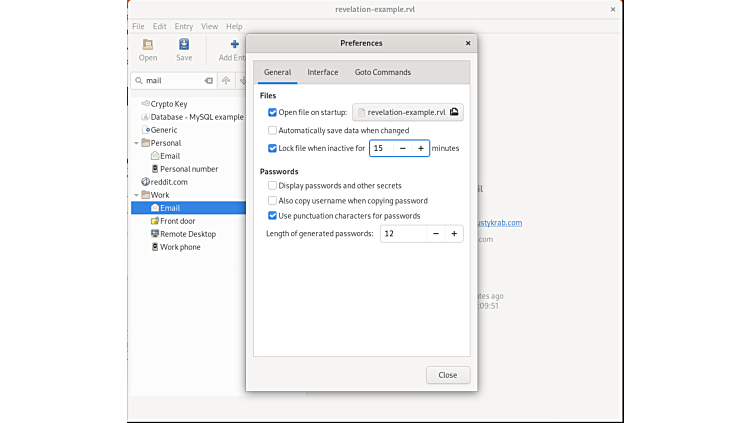Click the Close button in Preferences
This screenshot has width=752, height=423.
pyautogui.click(x=447, y=375)
